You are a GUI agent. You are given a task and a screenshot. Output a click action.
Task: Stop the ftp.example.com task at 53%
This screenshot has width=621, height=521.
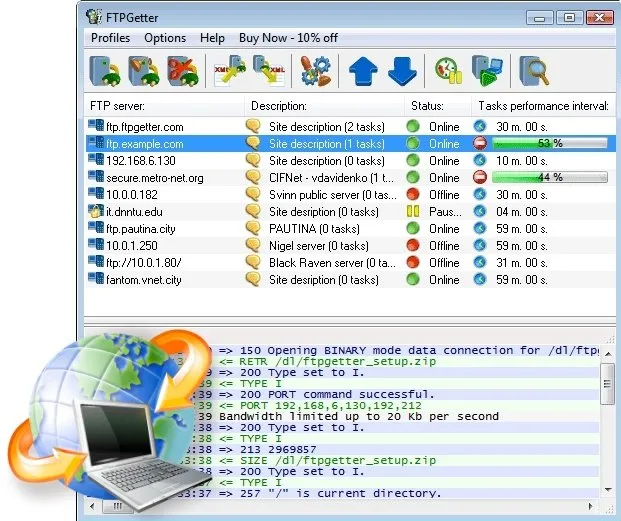pyautogui.click(x=480, y=143)
